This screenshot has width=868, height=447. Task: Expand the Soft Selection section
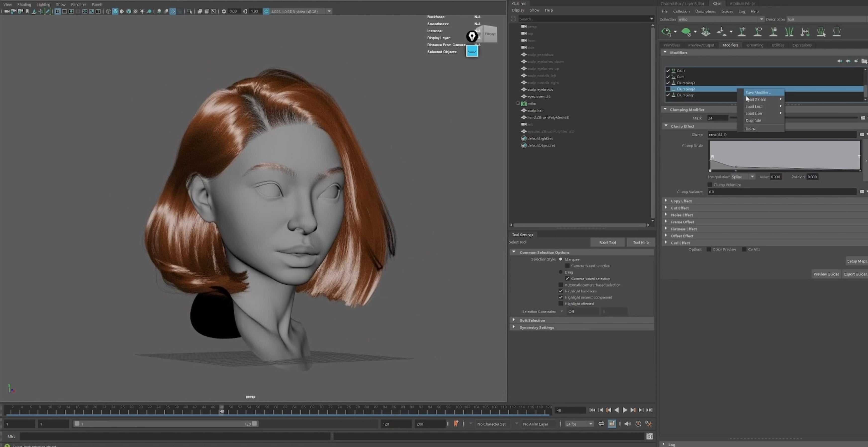[x=514, y=320]
